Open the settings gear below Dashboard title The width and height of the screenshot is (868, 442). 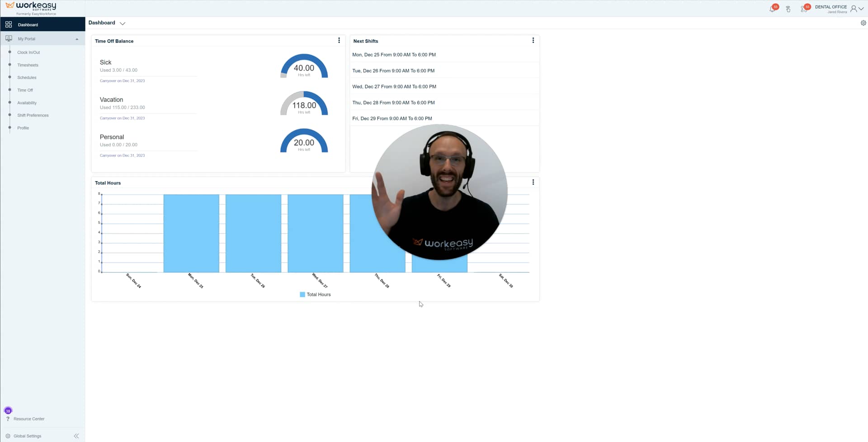[863, 23]
